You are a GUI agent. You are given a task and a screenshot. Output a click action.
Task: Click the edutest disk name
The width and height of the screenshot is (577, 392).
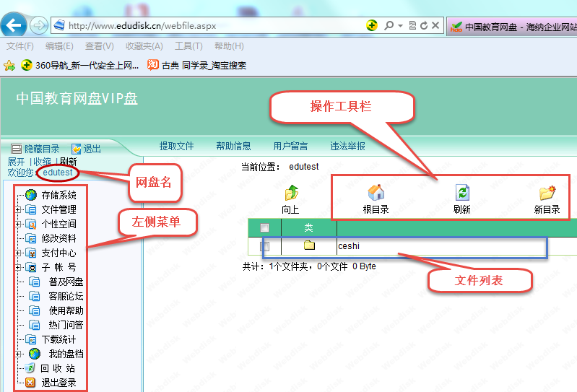[x=58, y=172]
